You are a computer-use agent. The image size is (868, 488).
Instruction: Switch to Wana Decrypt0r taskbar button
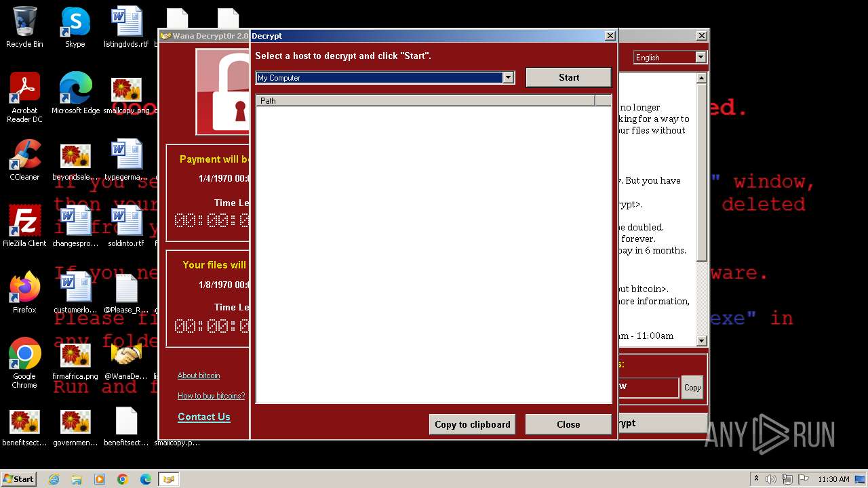(x=169, y=479)
